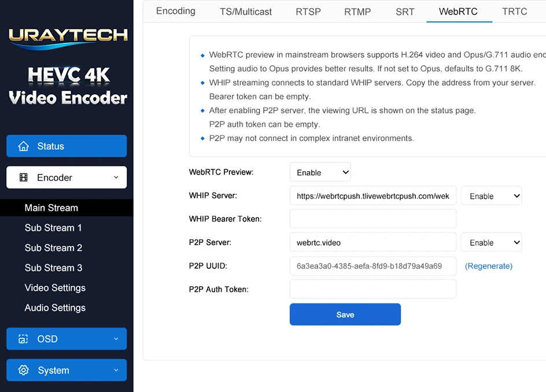
Task: Switch to the RTSP tab
Action: pyautogui.click(x=308, y=12)
